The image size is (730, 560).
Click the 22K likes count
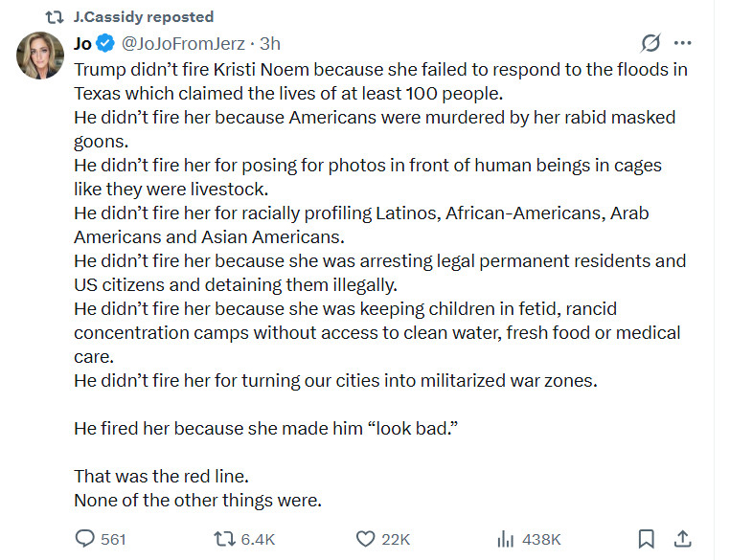click(x=396, y=540)
